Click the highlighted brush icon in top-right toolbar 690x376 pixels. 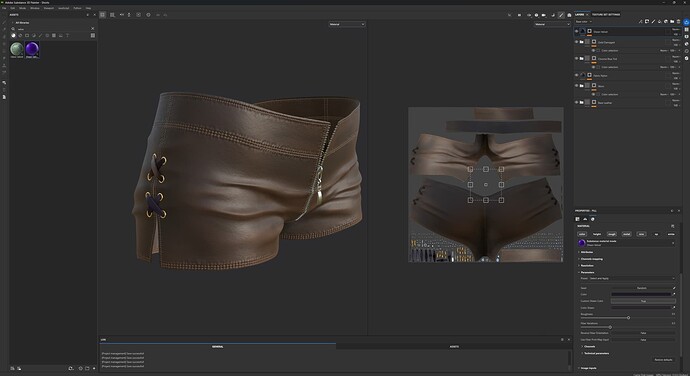tap(561, 15)
